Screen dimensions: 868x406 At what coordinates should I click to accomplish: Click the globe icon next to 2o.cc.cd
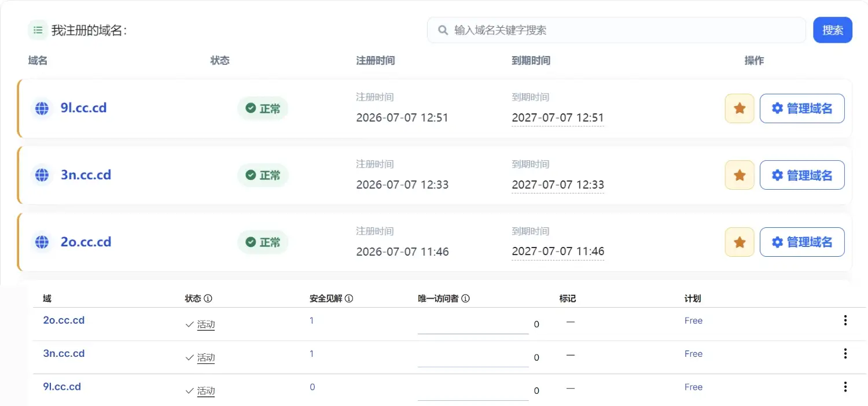(42, 242)
